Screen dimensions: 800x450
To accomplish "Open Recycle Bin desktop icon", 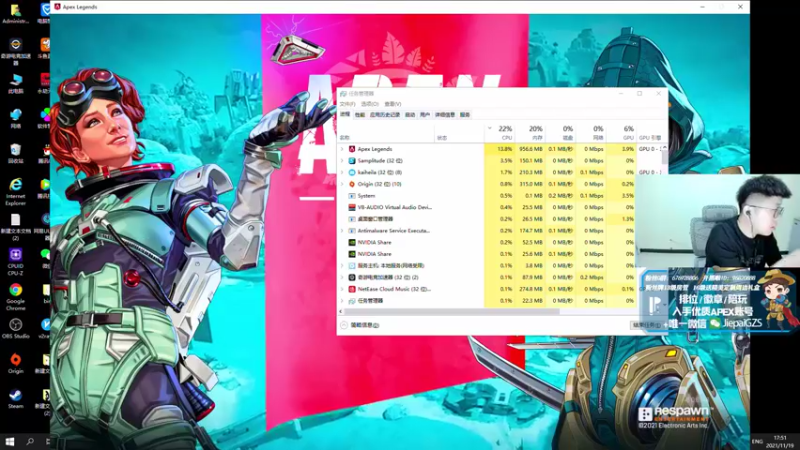I will [15, 153].
